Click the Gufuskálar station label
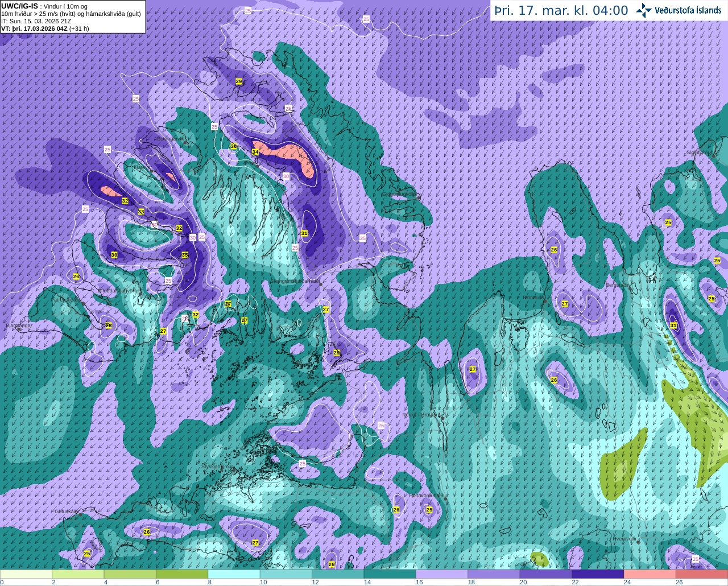This screenshot has height=586, width=728. click(66, 511)
